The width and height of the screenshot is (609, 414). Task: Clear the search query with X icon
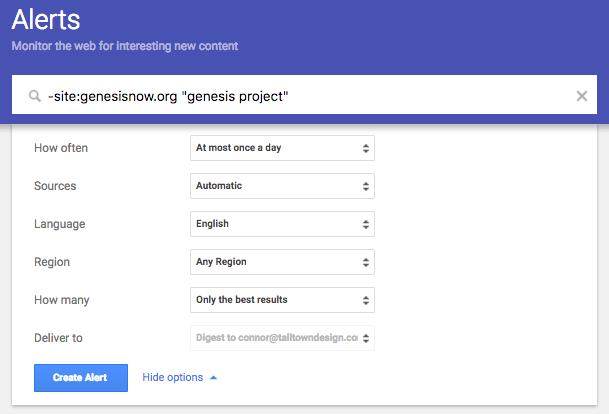click(x=582, y=96)
